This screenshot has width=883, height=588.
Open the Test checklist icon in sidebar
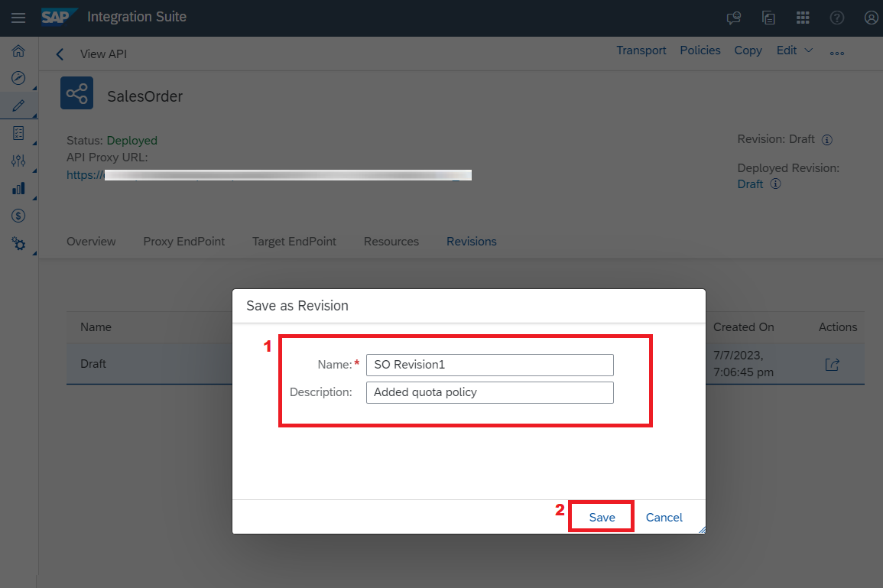click(18, 133)
